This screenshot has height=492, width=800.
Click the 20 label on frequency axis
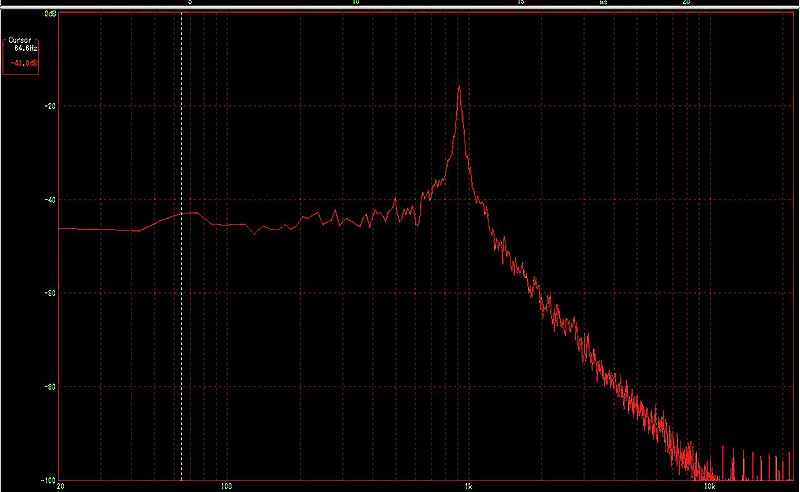point(63,486)
